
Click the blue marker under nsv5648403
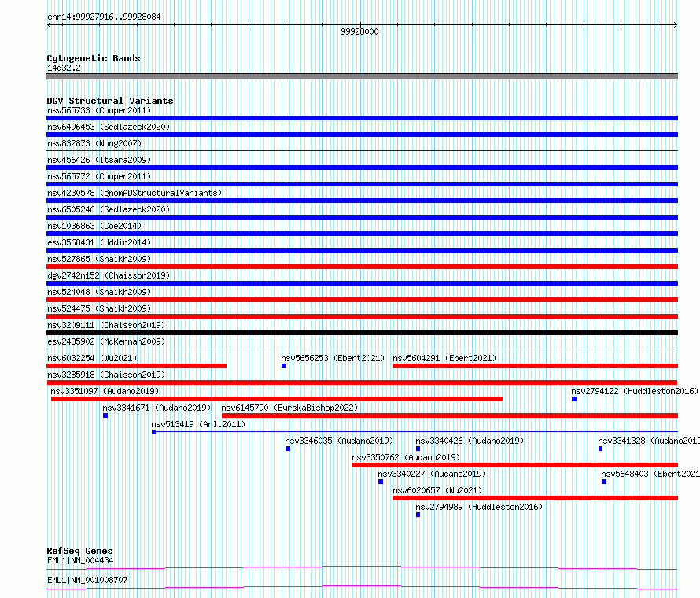click(x=604, y=482)
